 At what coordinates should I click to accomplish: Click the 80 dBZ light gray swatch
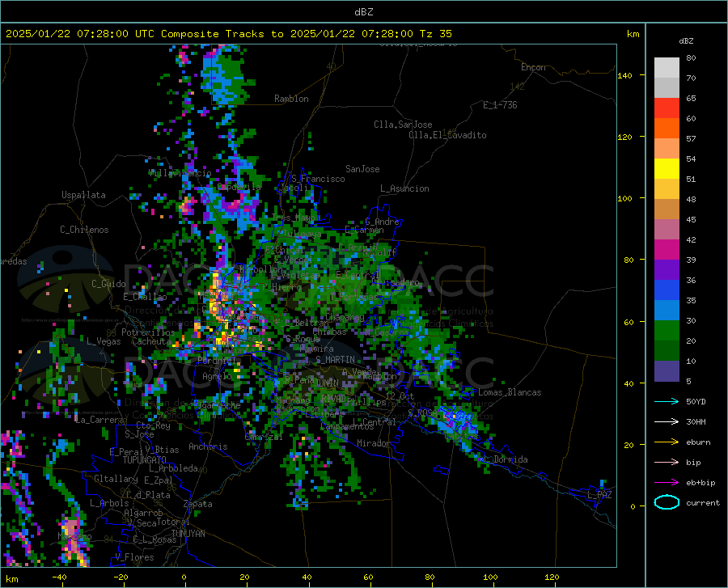(x=667, y=68)
